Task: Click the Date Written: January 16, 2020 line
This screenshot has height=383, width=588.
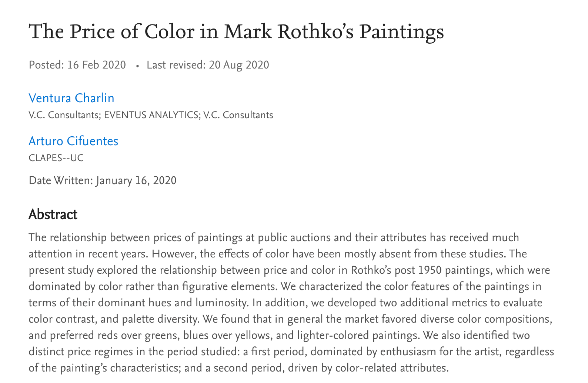Action: pyautogui.click(x=103, y=181)
